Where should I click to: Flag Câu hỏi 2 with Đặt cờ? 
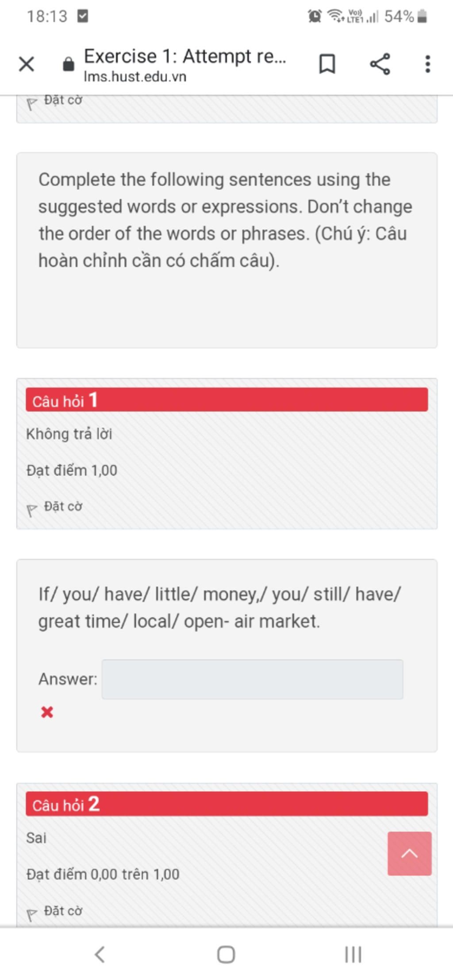pyautogui.click(x=54, y=912)
